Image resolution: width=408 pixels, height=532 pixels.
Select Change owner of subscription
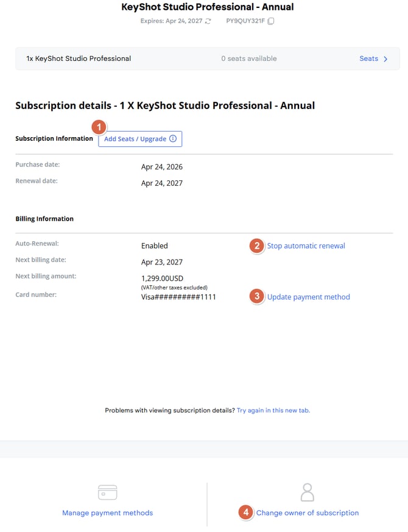(308, 512)
